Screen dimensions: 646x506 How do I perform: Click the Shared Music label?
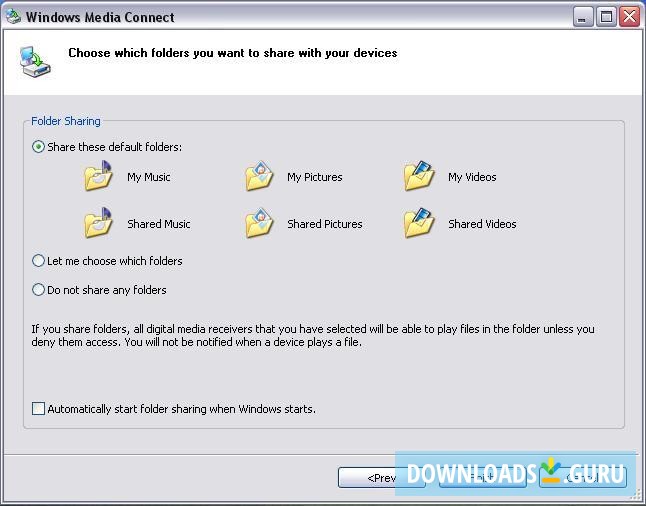click(x=159, y=224)
